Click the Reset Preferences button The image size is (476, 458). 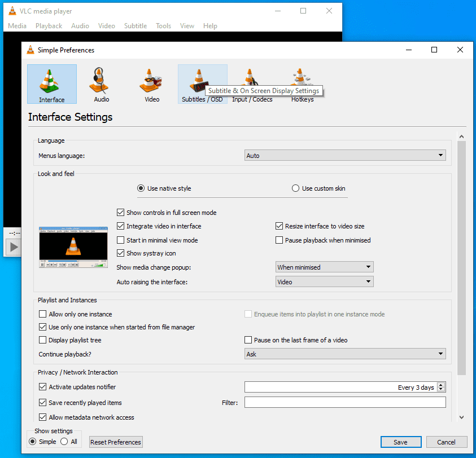pyautogui.click(x=116, y=442)
